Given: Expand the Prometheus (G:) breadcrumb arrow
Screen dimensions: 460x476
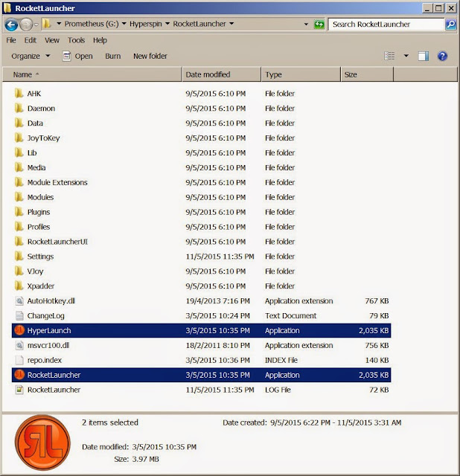Looking at the screenshot, I should (x=124, y=24).
